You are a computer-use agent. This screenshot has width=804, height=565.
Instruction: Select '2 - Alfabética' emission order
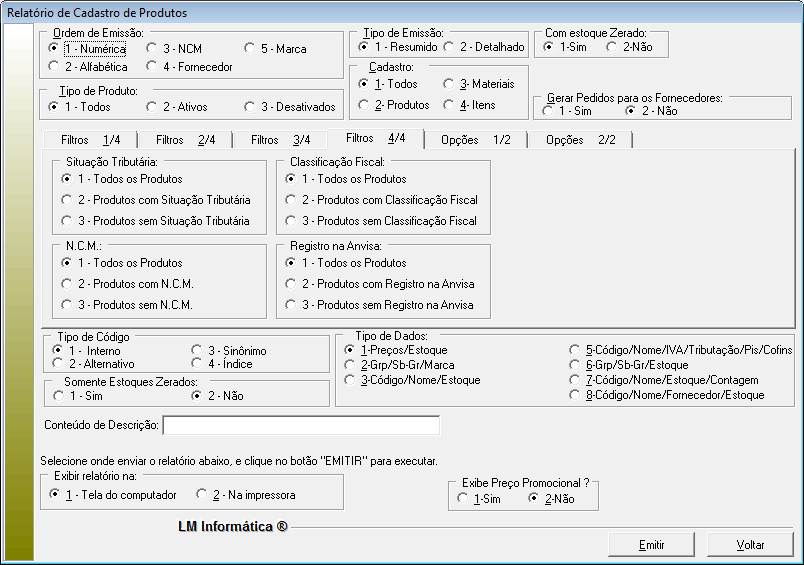click(54, 67)
